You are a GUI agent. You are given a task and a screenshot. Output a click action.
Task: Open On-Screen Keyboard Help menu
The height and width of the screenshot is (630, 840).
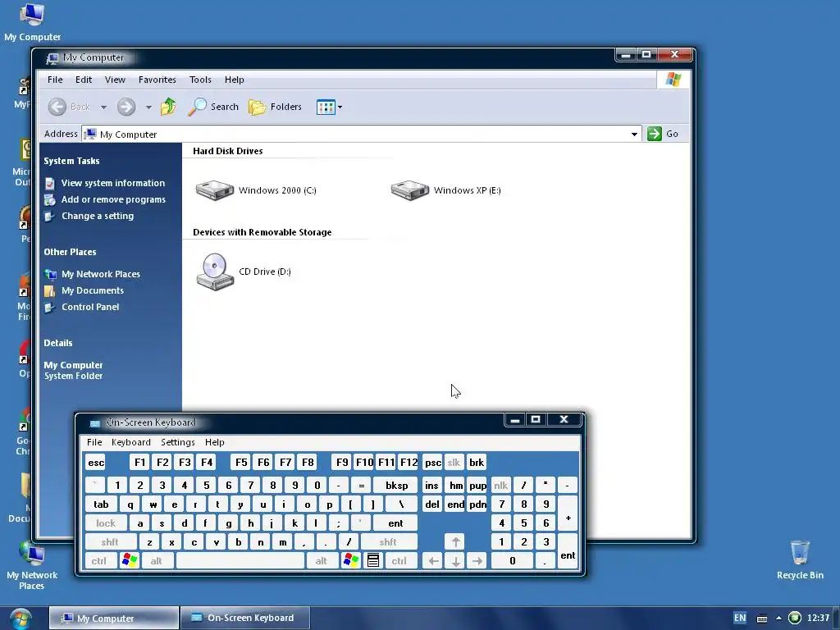click(214, 442)
